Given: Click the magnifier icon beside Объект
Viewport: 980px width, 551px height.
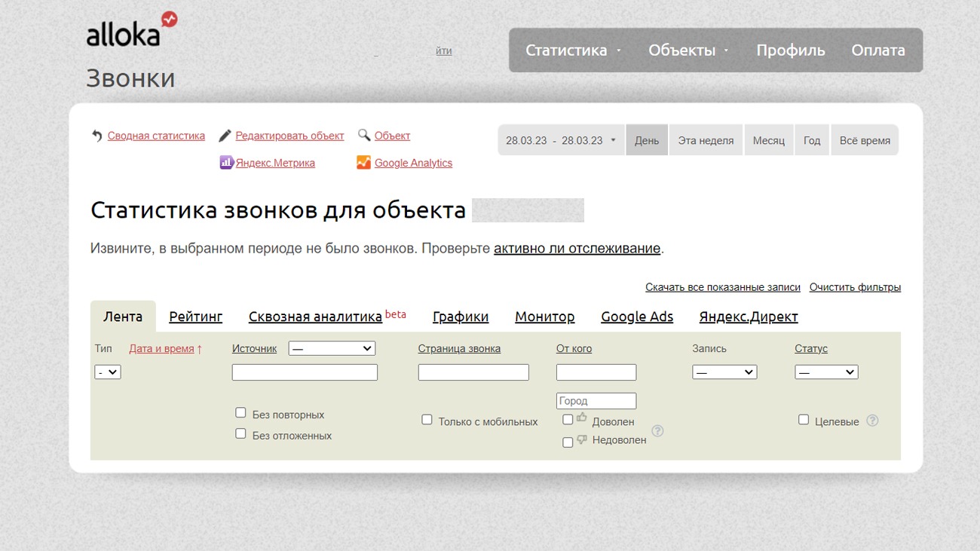Looking at the screenshot, I should [364, 136].
